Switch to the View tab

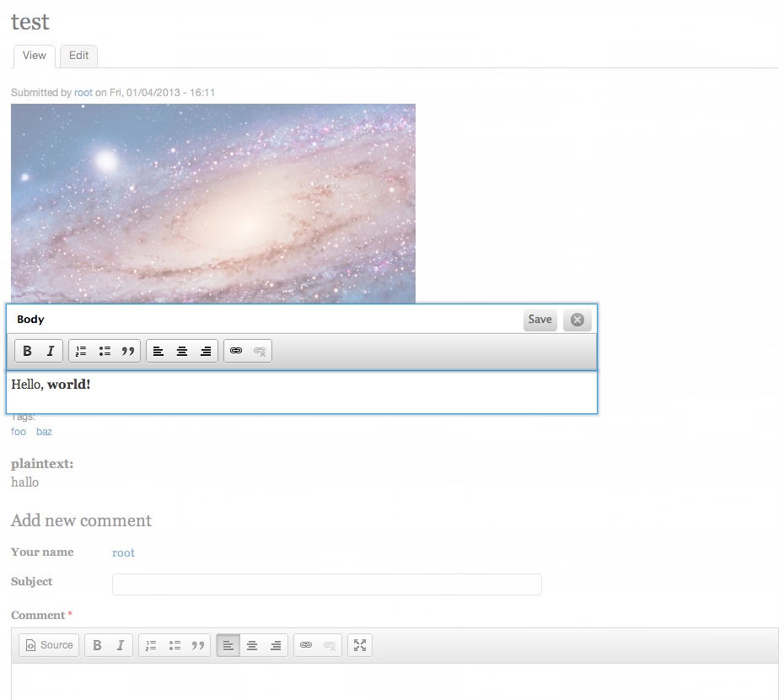pyautogui.click(x=34, y=56)
